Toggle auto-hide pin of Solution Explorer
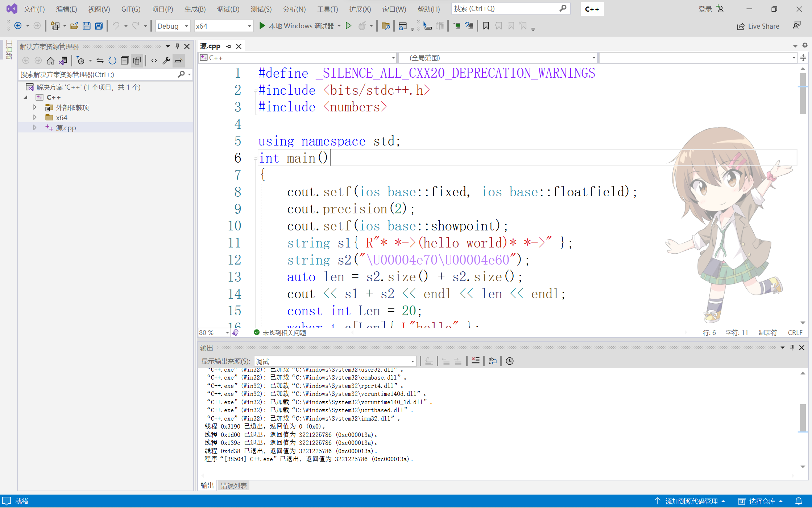 click(x=177, y=46)
